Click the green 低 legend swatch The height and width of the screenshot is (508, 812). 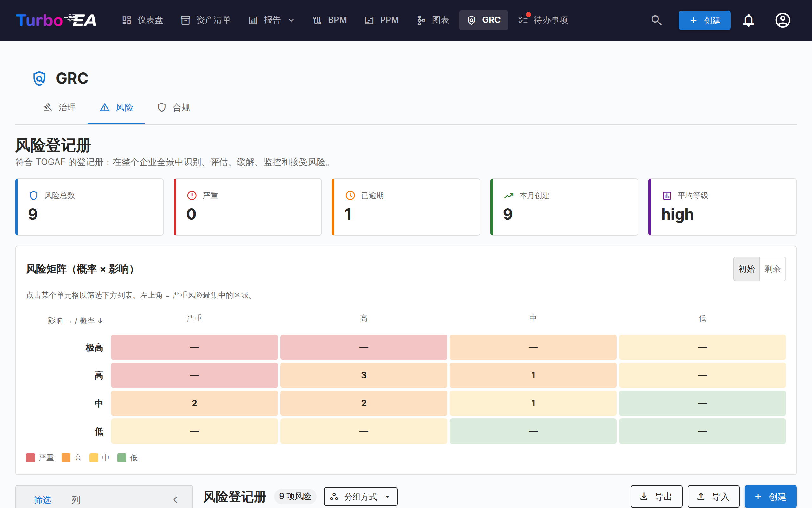(x=122, y=458)
